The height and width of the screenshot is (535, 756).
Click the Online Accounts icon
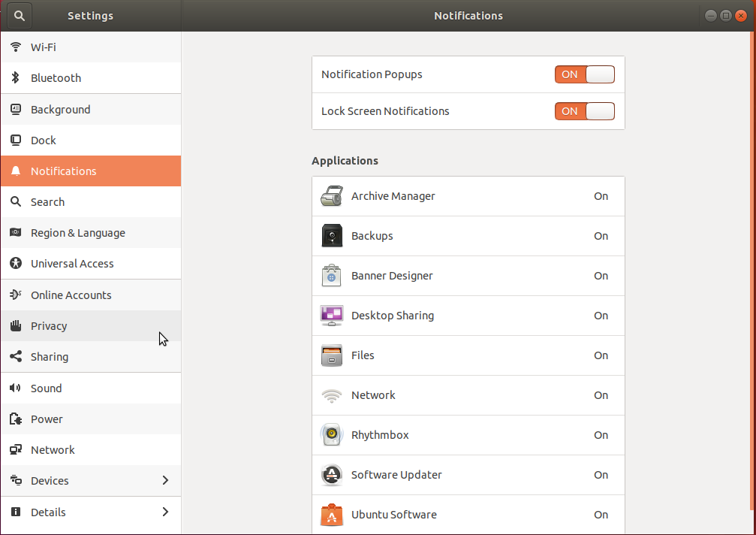point(16,295)
